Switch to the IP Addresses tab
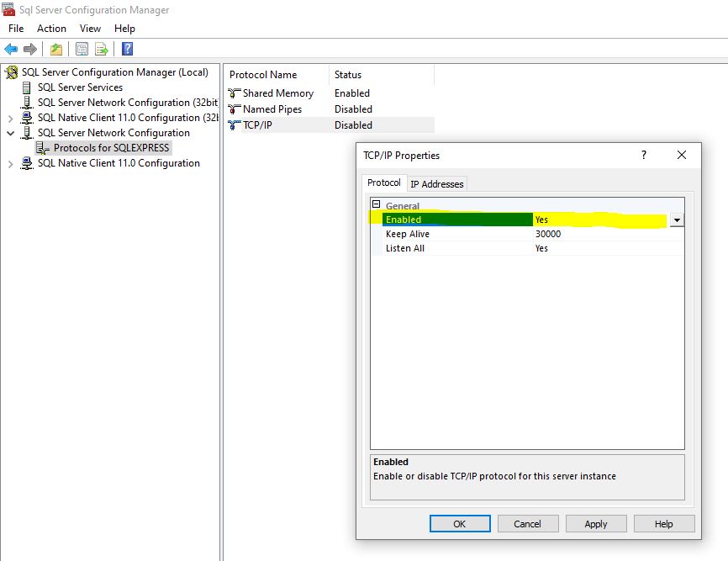 point(437,183)
